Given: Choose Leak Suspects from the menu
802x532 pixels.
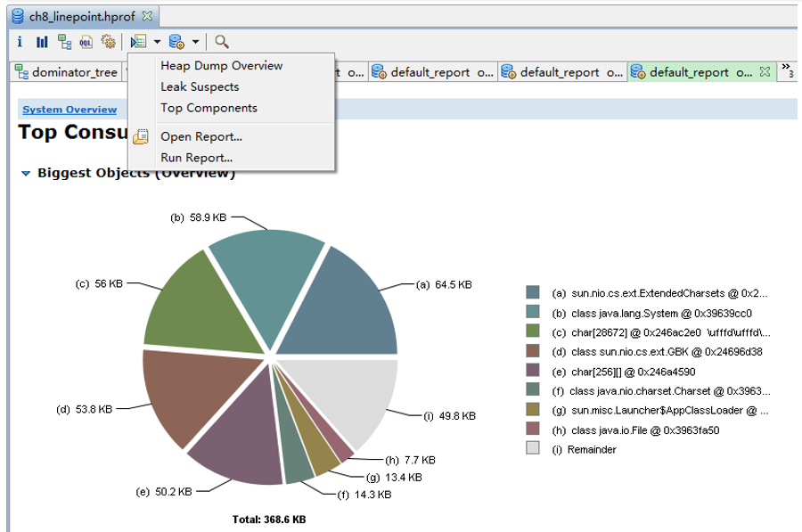Looking at the screenshot, I should [200, 86].
